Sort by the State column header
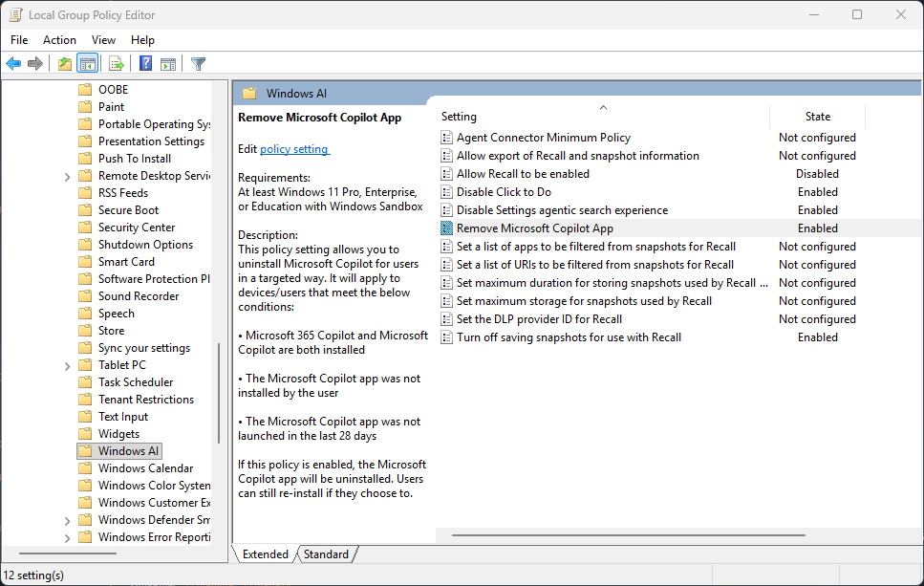924x586 pixels. point(817,117)
